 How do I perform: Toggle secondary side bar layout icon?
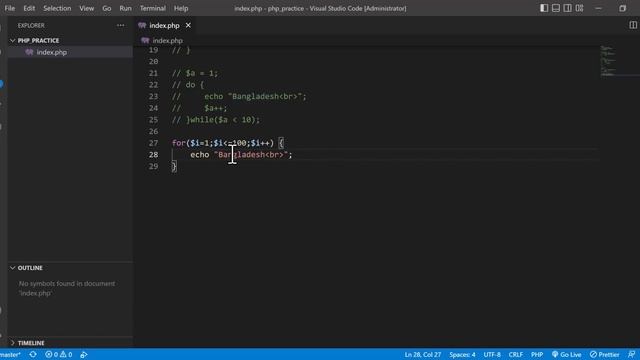click(567, 8)
